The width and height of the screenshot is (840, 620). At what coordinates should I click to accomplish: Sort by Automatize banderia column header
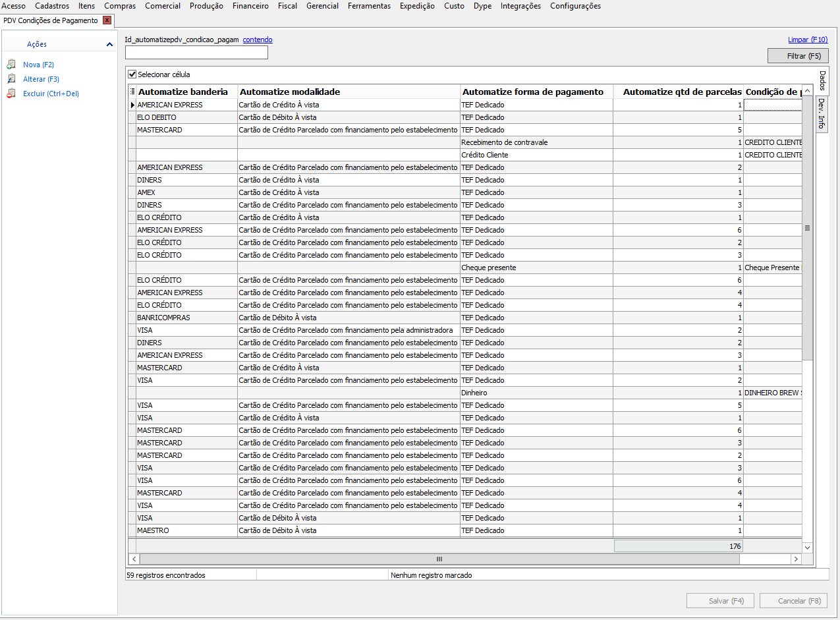pyautogui.click(x=186, y=92)
